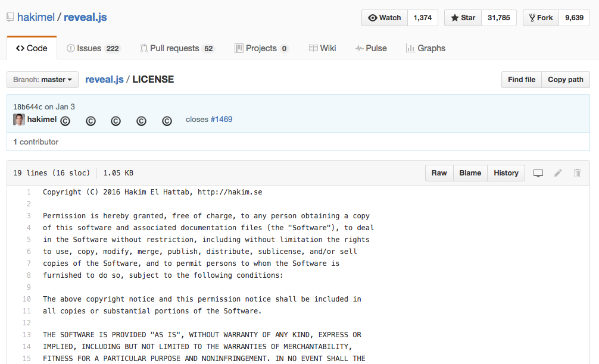Image resolution: width=599 pixels, height=364 pixels.
Task: Open the Wiki tab
Action: (x=322, y=48)
